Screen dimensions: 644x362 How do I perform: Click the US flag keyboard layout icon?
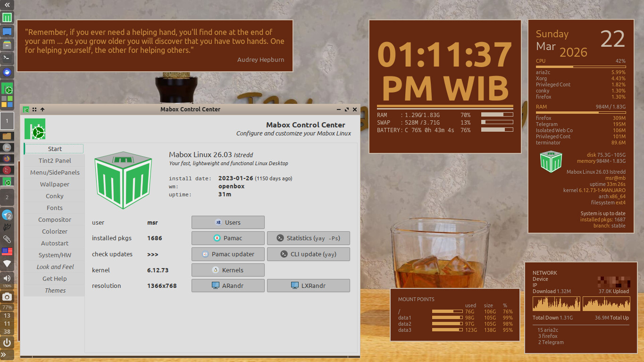coord(7,251)
